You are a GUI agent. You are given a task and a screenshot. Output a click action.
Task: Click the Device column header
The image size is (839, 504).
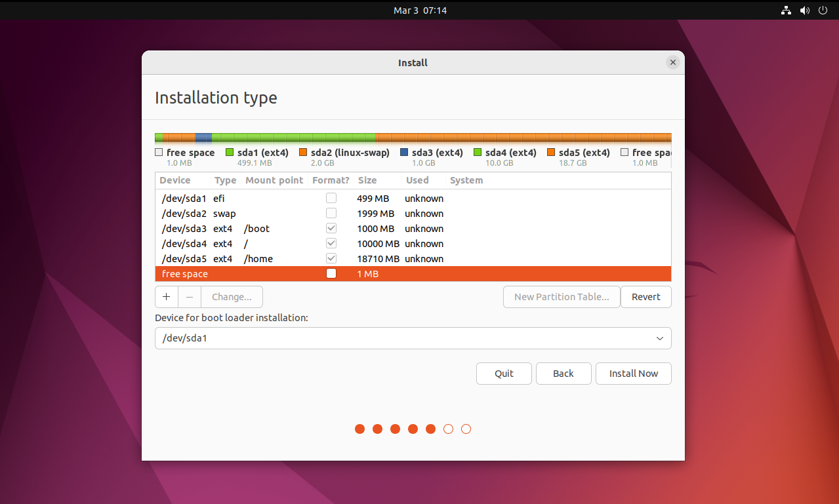(x=175, y=180)
